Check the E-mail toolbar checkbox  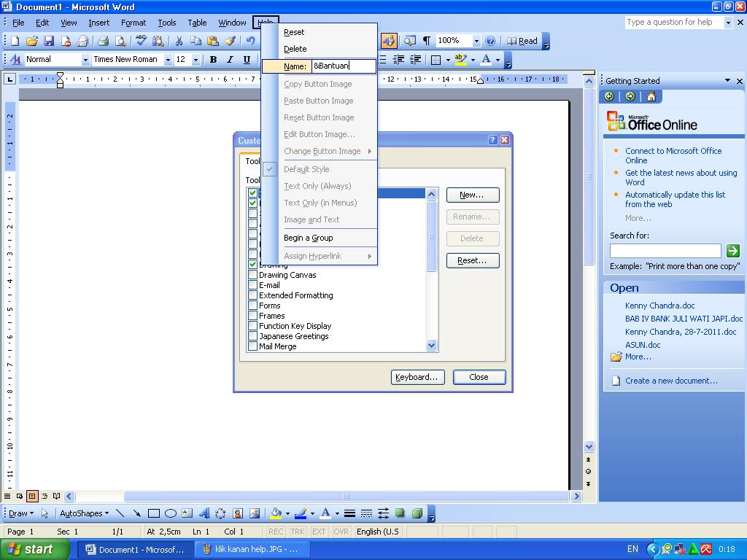pos(253,285)
